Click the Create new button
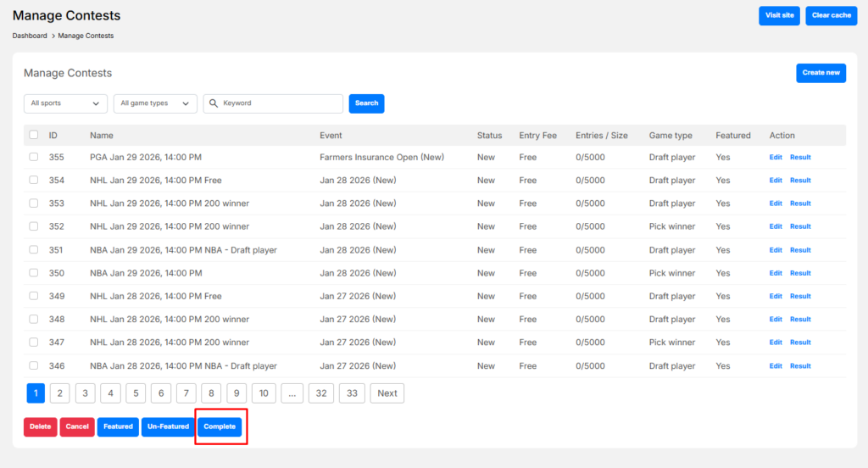Viewport: 868px width, 468px height. pyautogui.click(x=821, y=73)
